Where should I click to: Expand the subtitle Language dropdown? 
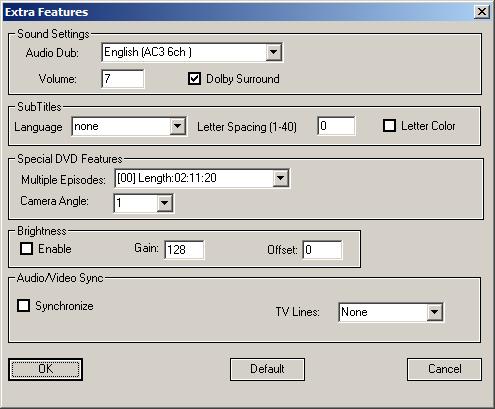click(x=177, y=126)
